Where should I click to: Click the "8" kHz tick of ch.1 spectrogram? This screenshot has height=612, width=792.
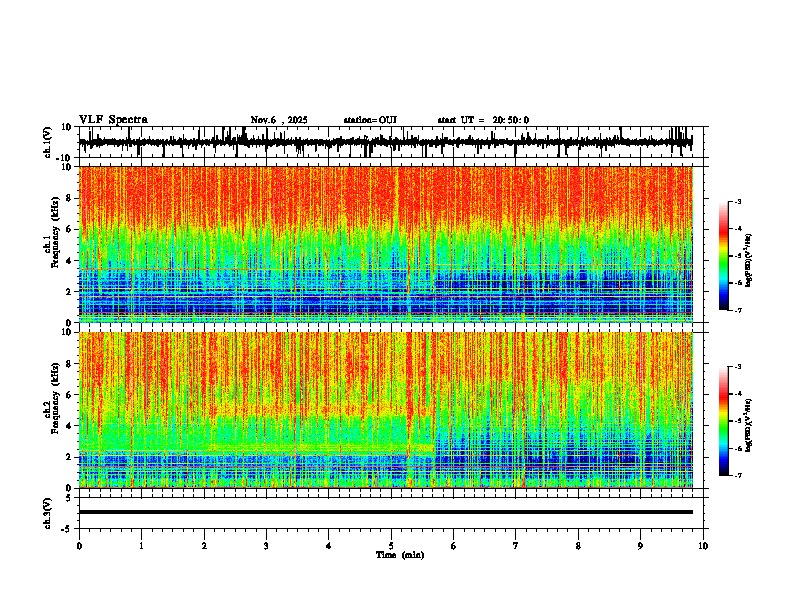click(70, 198)
